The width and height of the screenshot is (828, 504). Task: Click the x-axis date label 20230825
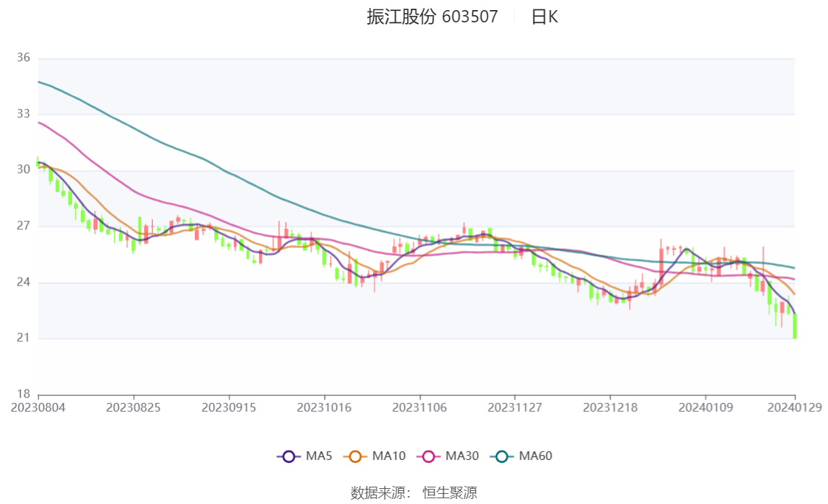click(x=133, y=407)
